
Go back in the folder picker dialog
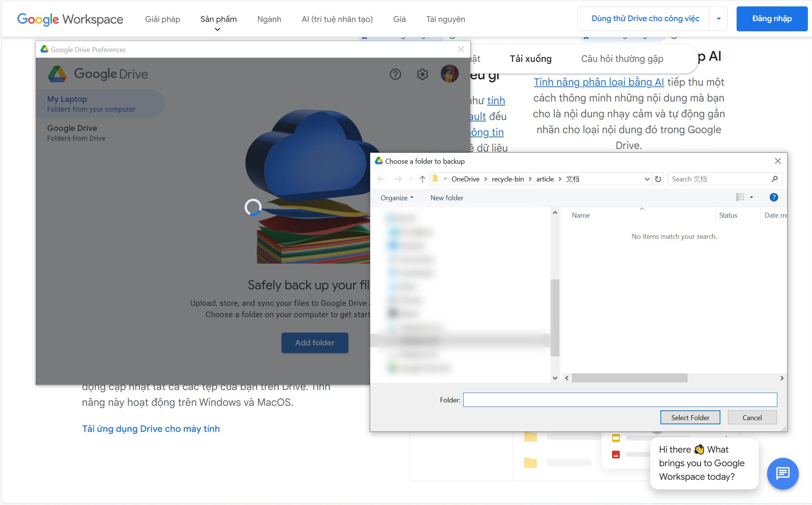381,179
